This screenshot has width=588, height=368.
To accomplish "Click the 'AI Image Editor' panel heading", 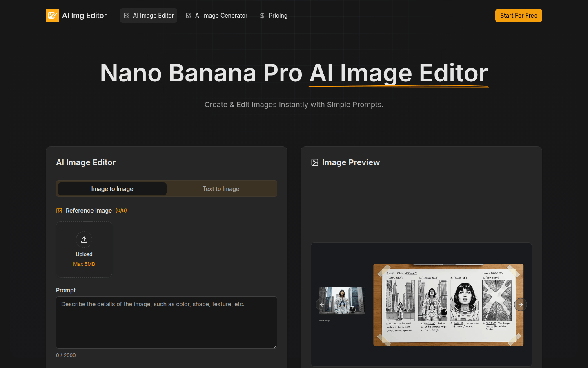I will (86, 162).
